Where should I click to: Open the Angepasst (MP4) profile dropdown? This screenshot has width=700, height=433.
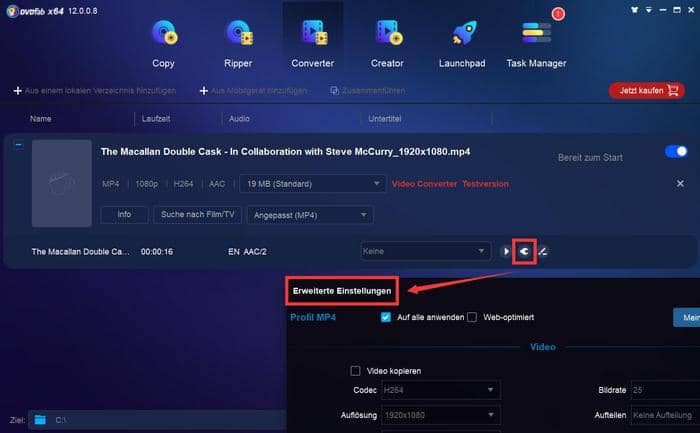[310, 215]
